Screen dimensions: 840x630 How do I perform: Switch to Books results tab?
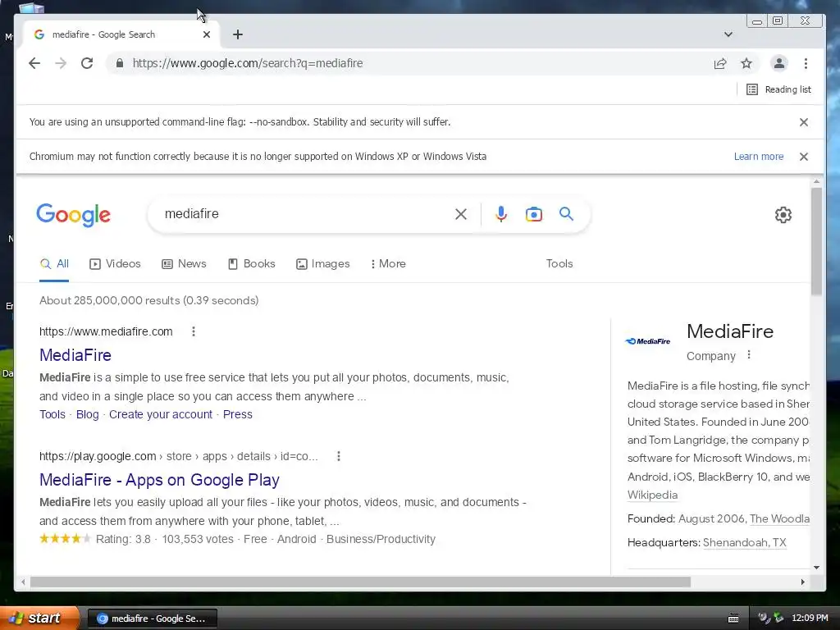pos(251,263)
